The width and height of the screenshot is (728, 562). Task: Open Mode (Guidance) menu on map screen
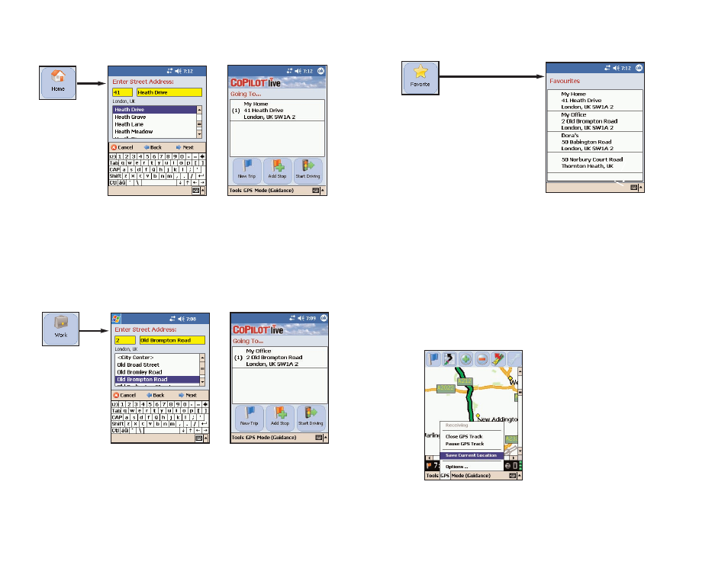471,476
